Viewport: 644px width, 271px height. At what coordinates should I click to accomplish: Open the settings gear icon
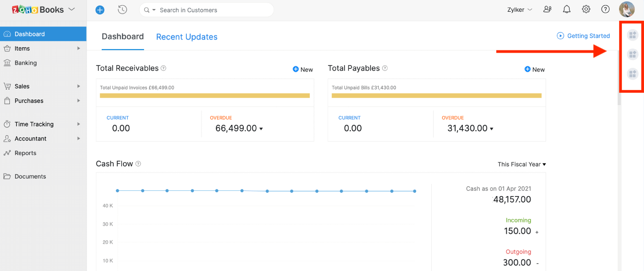pos(586,9)
